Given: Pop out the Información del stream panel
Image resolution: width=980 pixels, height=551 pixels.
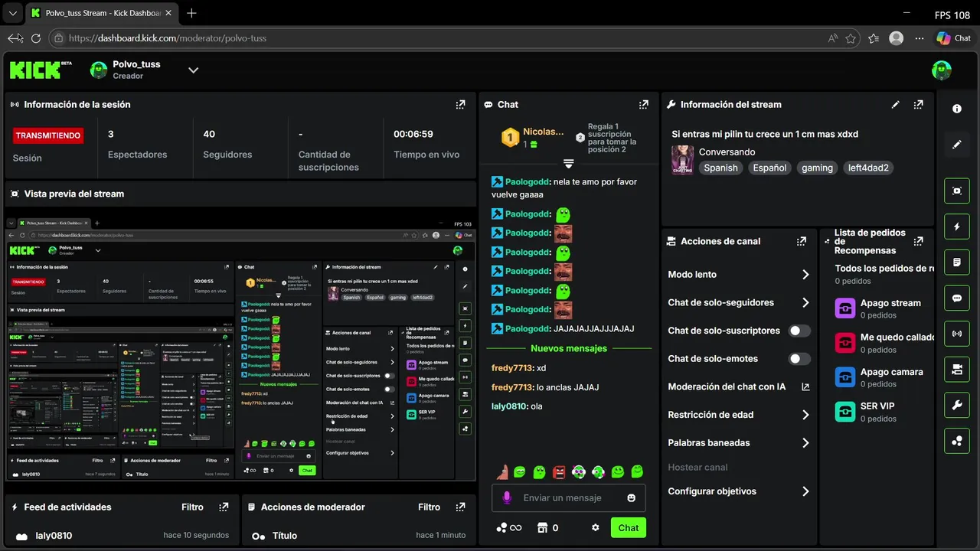Looking at the screenshot, I should point(918,105).
